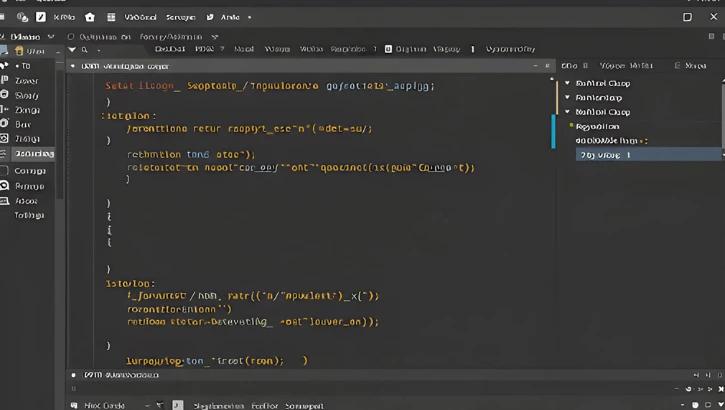
Task: Click the flag-shaped icon, second in the left sidebar
Action: (5, 80)
